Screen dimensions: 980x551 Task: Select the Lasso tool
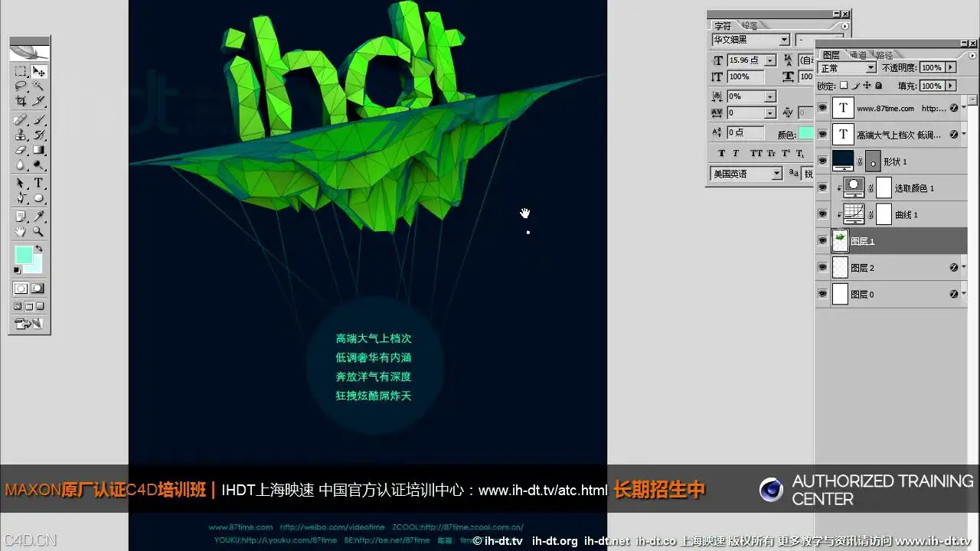pyautogui.click(x=21, y=86)
